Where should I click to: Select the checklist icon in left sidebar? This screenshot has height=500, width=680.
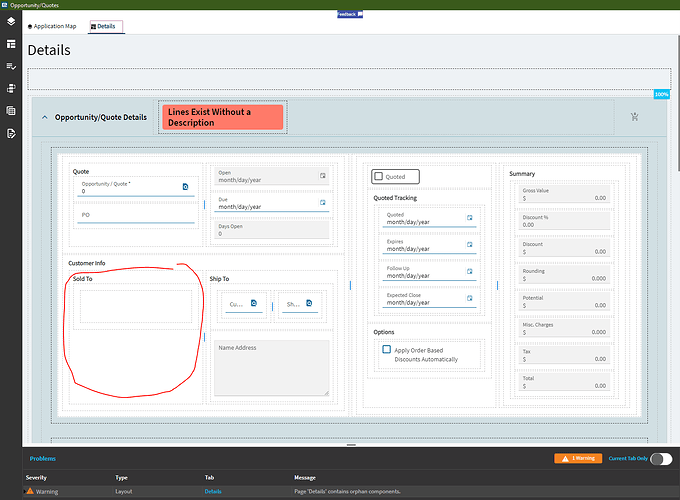(11, 66)
